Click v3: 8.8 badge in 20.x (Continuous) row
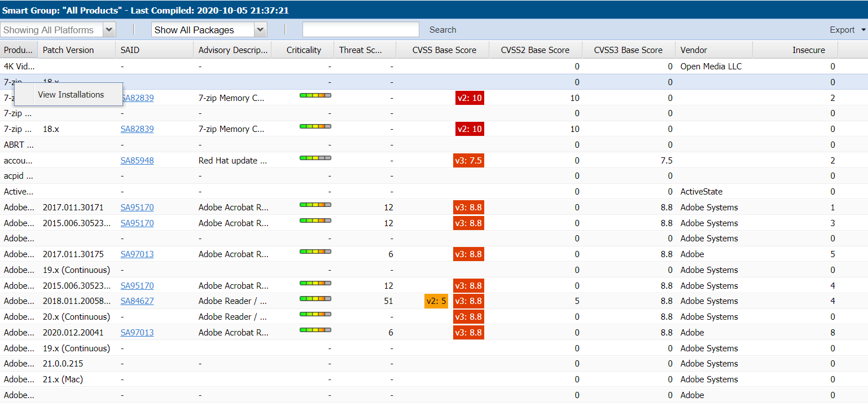This screenshot has height=406, width=868. point(468,317)
